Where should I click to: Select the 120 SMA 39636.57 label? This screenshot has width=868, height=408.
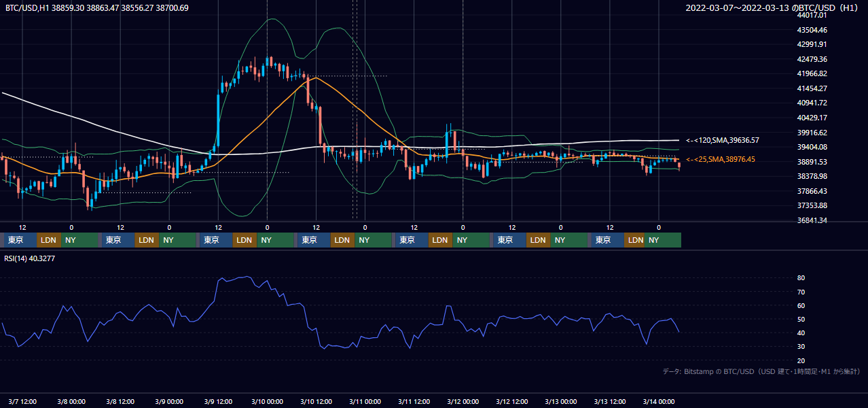[722, 140]
